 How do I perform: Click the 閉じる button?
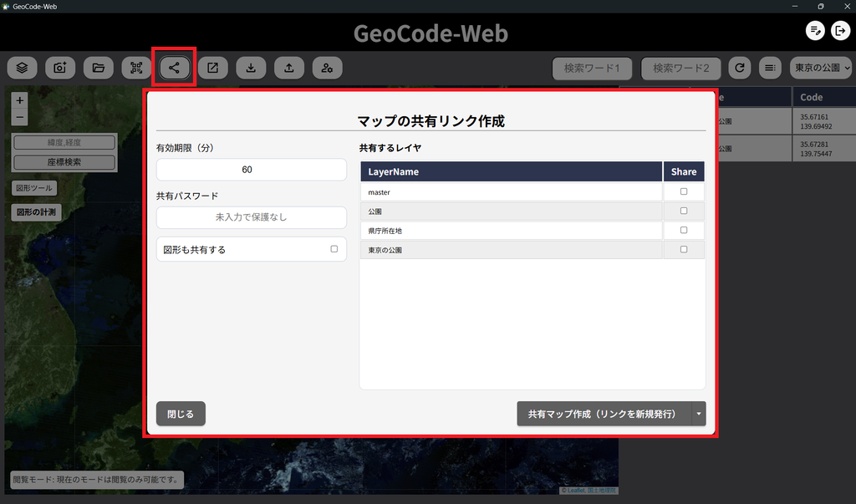tap(181, 414)
